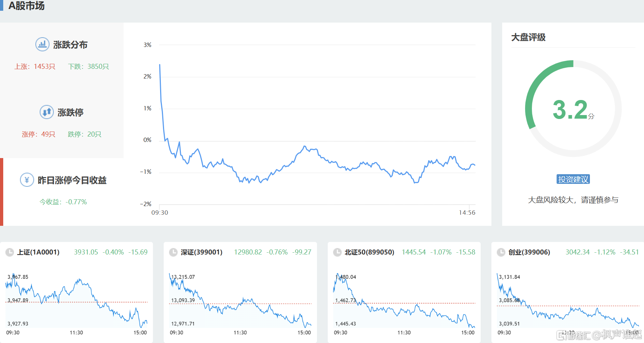Screen dimensions: 644x343
Task: Click the 投资建议 button
Action: coord(573,179)
